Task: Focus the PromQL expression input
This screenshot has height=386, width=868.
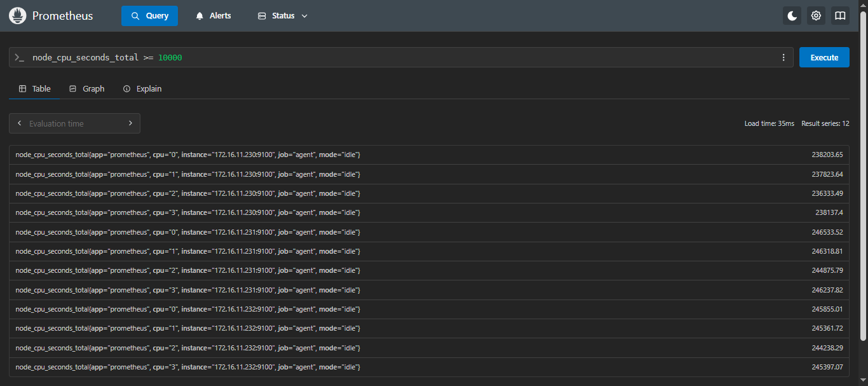Action: [x=400, y=57]
